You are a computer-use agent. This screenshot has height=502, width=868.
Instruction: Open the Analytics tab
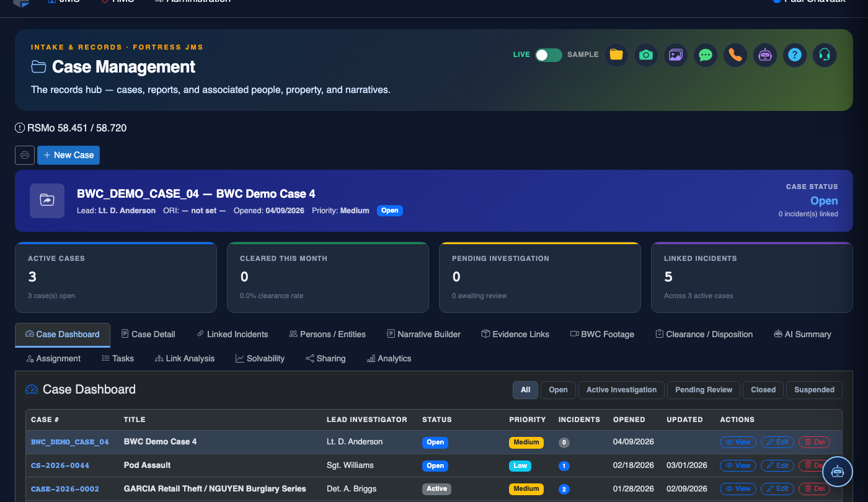point(389,358)
